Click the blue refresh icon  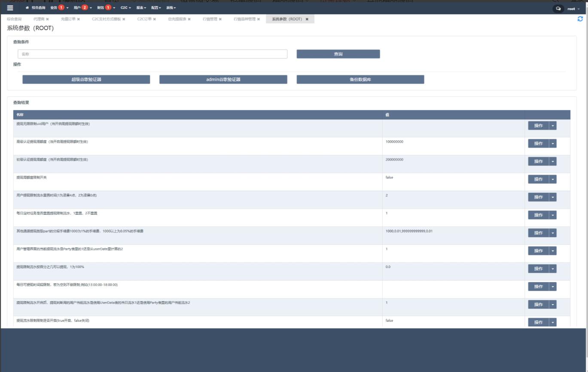580,19
